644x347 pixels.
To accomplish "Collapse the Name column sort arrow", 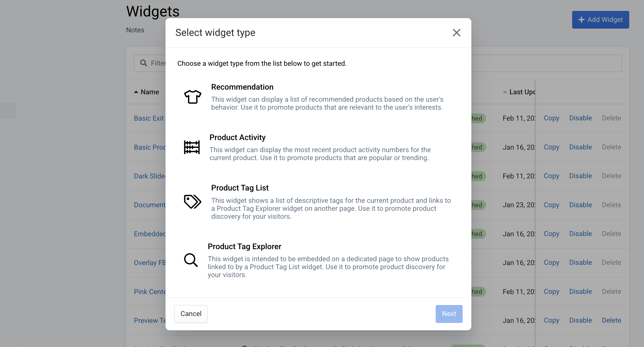I will click(x=137, y=92).
